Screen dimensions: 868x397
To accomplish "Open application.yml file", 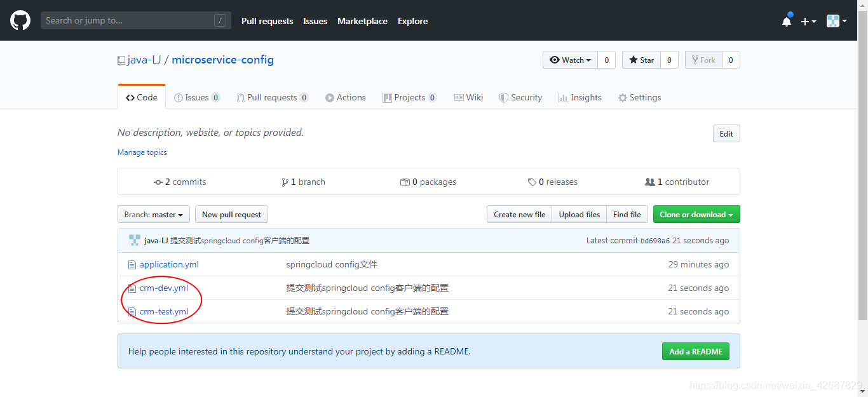I will [x=169, y=264].
